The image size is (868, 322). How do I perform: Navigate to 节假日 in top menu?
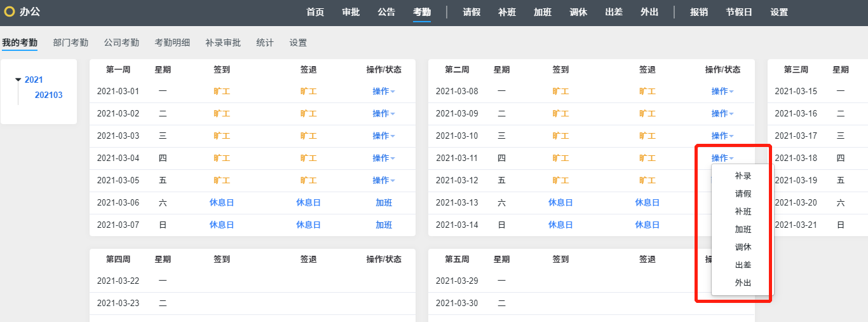coord(739,12)
